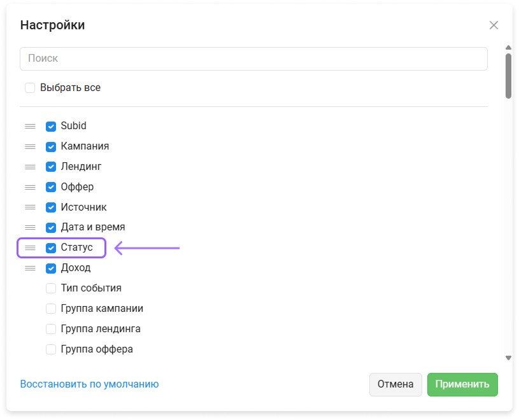Image resolution: width=519 pixels, height=420 pixels.
Task: Enable the Группа лендинга checkbox
Action: pyautogui.click(x=51, y=329)
